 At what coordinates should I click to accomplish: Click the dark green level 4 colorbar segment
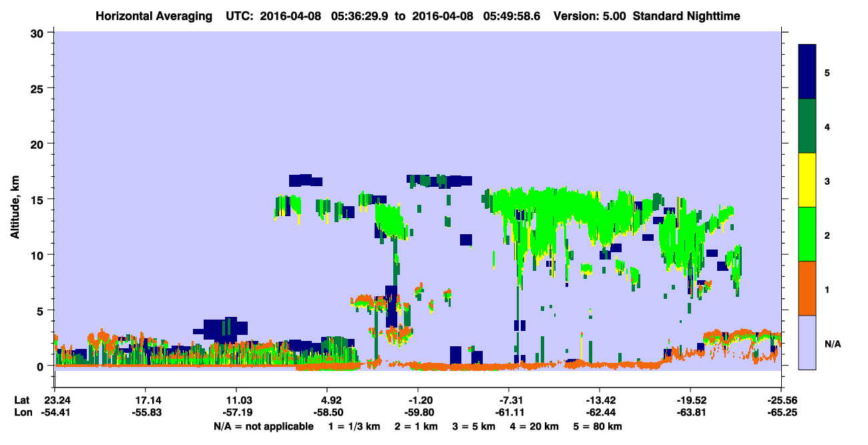click(x=807, y=125)
